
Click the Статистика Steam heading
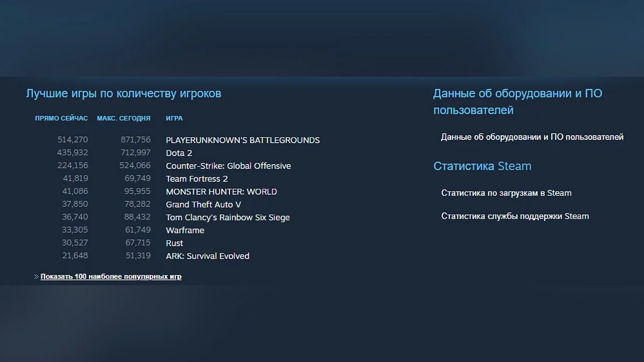pos(482,166)
